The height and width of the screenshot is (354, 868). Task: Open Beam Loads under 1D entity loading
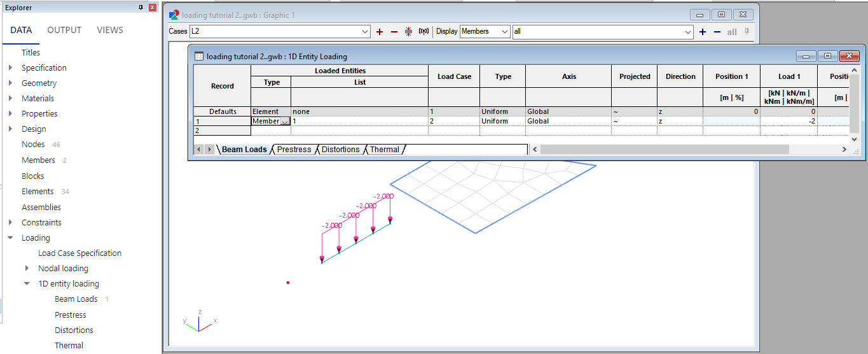76,299
